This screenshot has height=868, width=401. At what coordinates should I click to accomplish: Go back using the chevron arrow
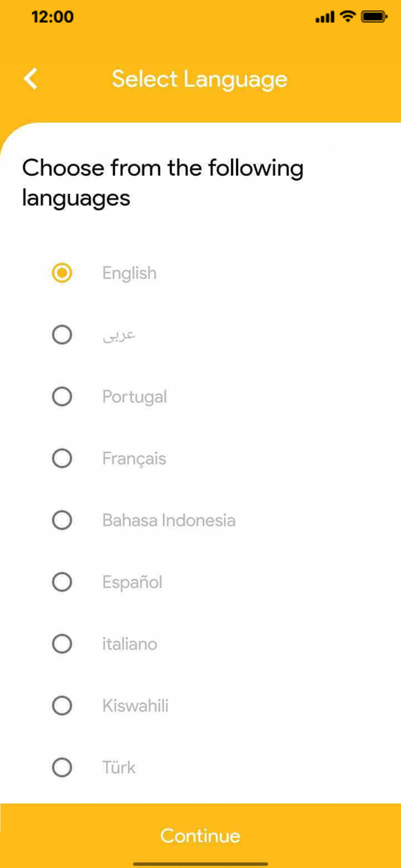pos(30,79)
